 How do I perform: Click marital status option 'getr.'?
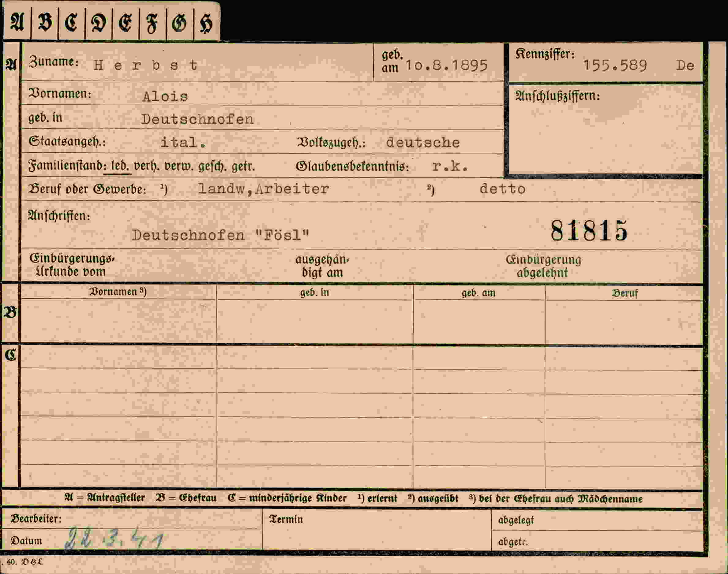tap(243, 166)
